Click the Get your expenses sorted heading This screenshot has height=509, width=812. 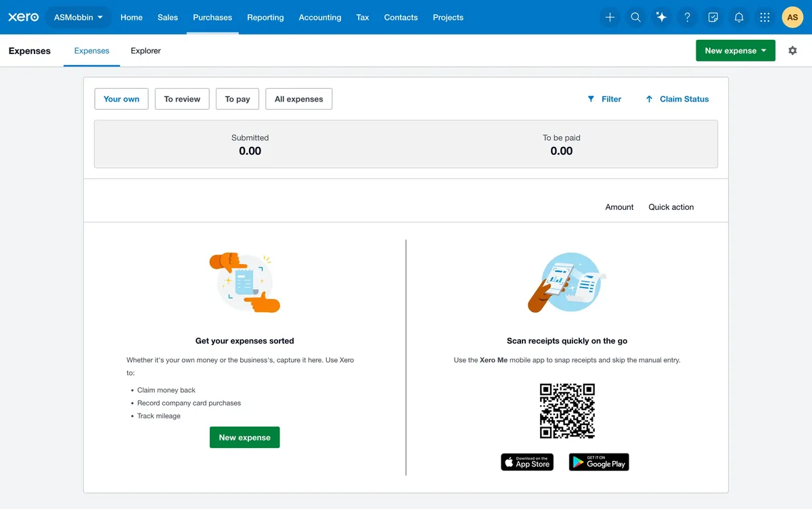244,341
